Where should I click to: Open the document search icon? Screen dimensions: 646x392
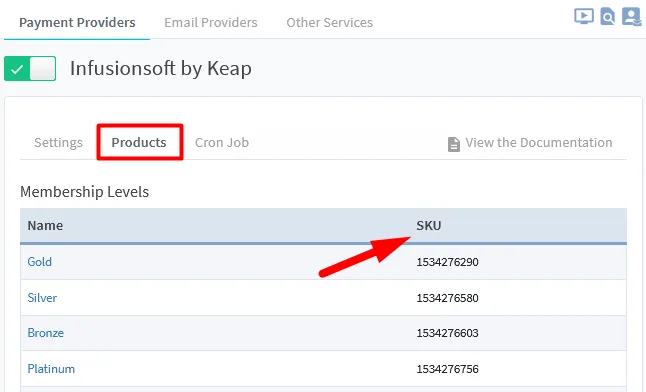click(607, 16)
